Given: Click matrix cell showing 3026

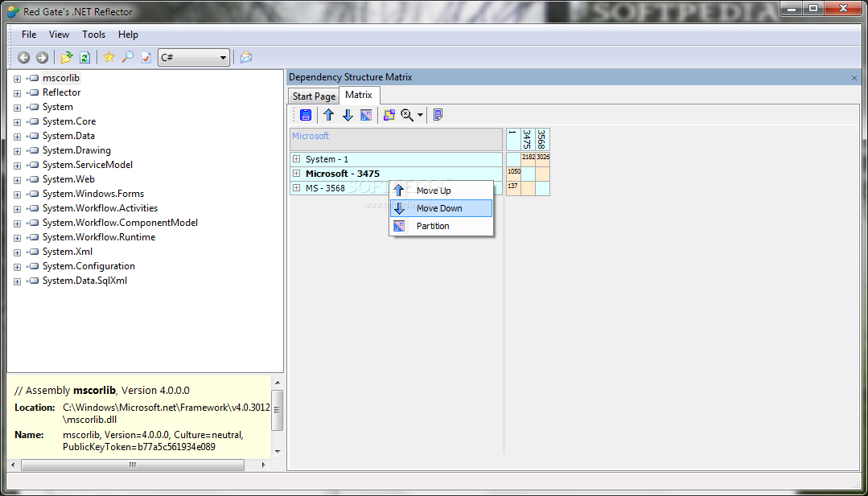Looking at the screenshot, I should tap(543, 159).
